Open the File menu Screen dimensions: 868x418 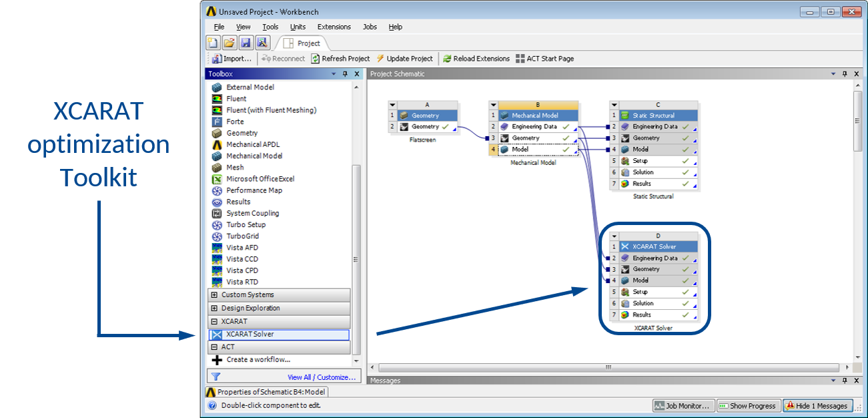[x=220, y=27]
